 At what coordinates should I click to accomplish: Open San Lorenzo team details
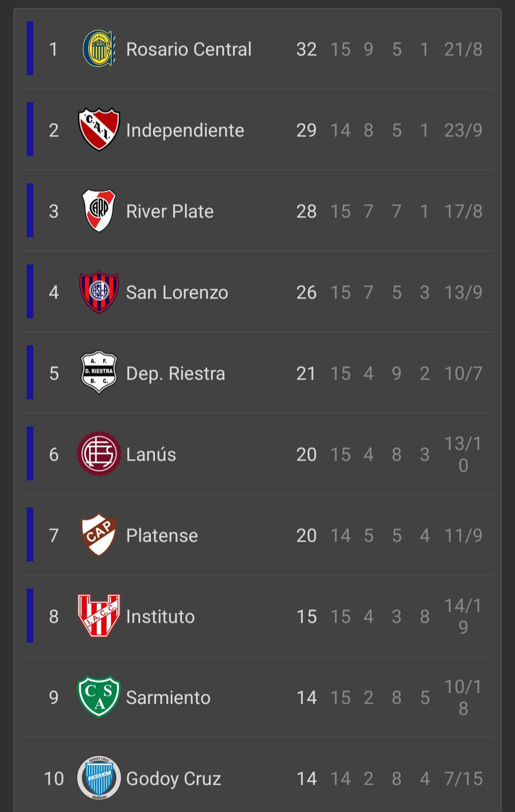tap(177, 292)
